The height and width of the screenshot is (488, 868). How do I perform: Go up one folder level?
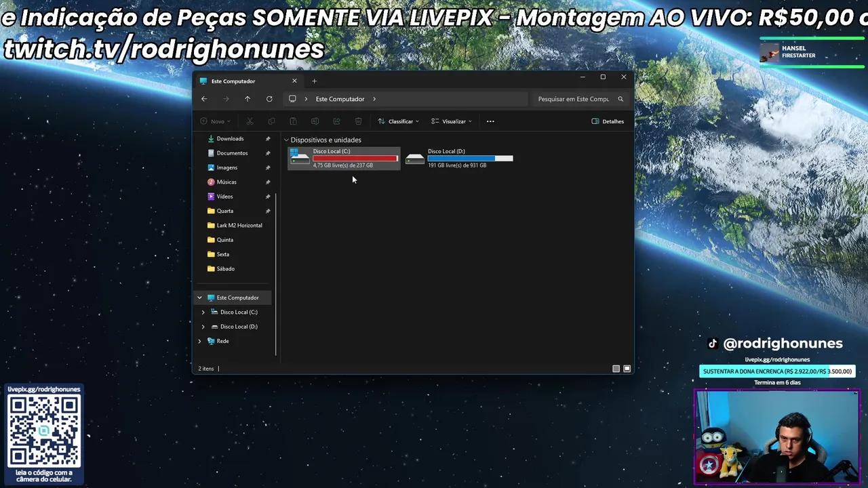[x=248, y=99]
